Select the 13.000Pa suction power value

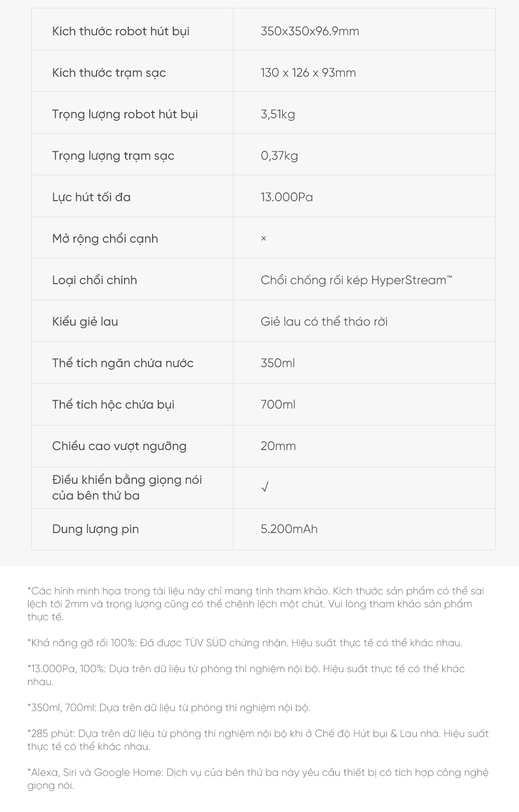(x=286, y=197)
